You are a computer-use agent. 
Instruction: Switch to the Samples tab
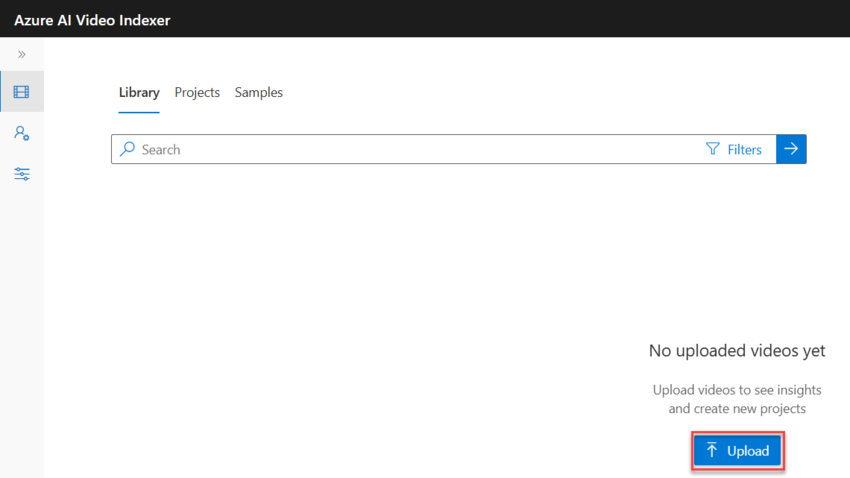[259, 93]
